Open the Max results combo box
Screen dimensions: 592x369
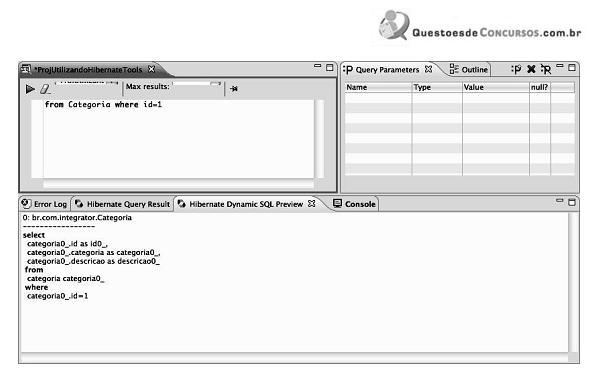click(x=197, y=84)
